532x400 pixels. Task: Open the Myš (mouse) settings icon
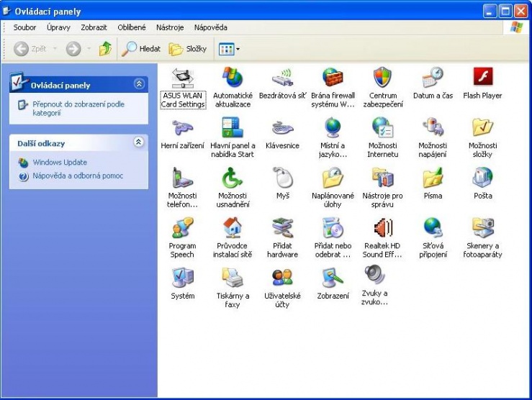282,178
